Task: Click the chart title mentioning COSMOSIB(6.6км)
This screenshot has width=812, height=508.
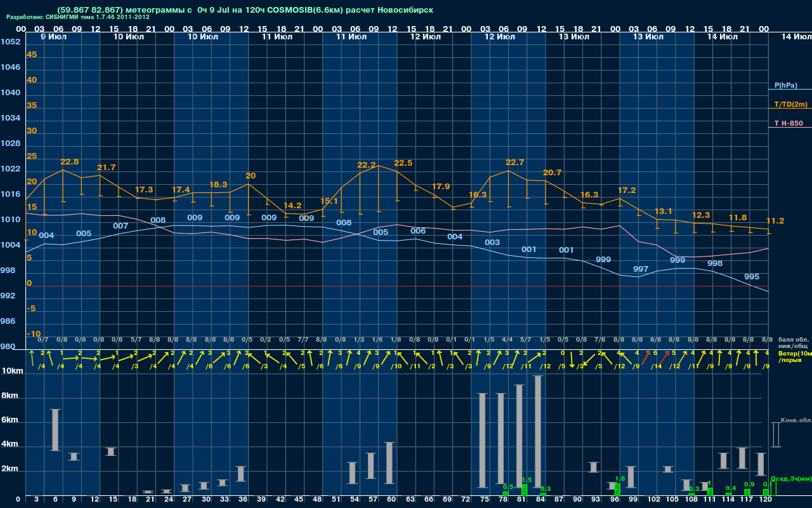Action: (x=245, y=10)
